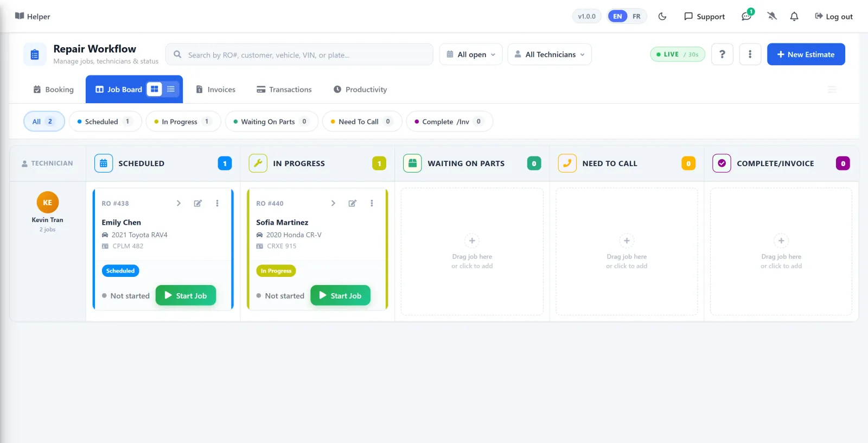Open the more options menu beside New Estimate
This screenshot has width=868, height=443.
pyautogui.click(x=750, y=54)
